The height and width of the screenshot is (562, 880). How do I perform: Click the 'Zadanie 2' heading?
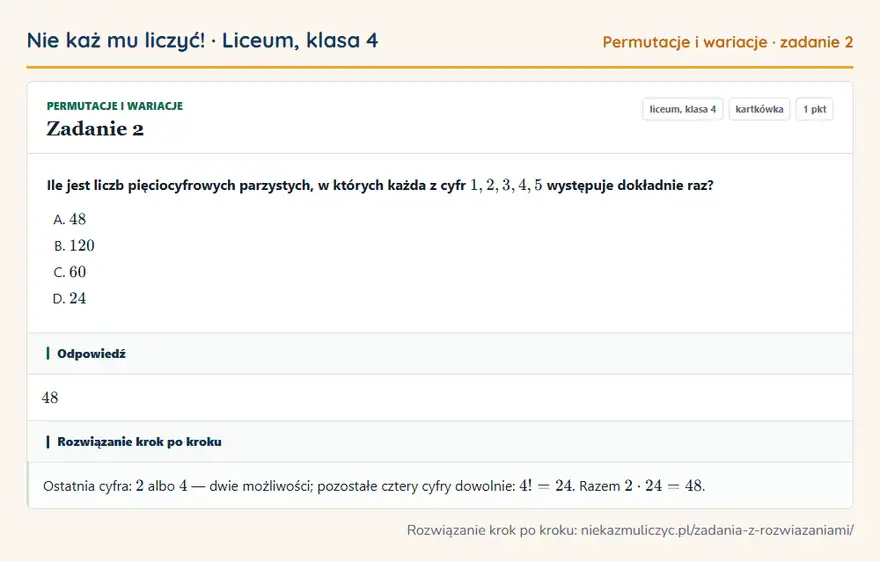click(x=95, y=129)
